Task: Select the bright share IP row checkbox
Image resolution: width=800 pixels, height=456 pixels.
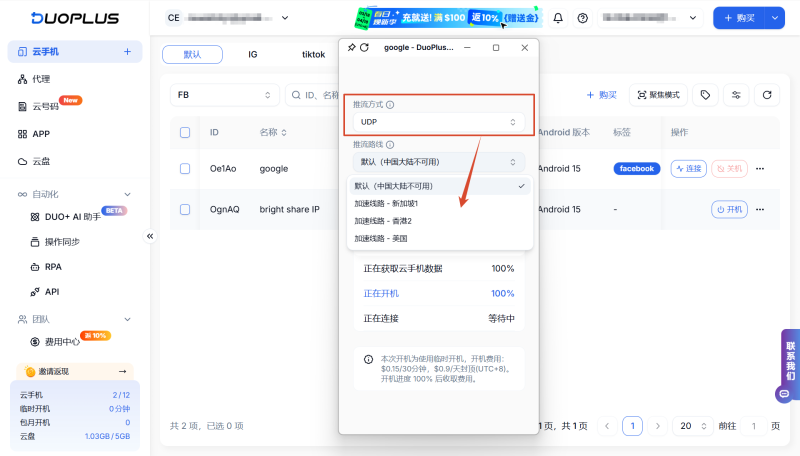Action: tap(185, 209)
